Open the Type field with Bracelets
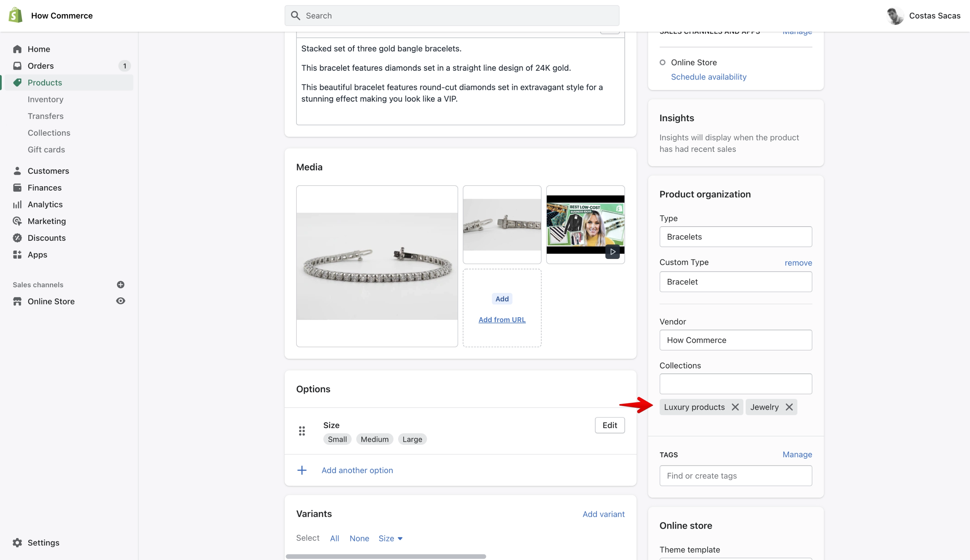 point(735,237)
